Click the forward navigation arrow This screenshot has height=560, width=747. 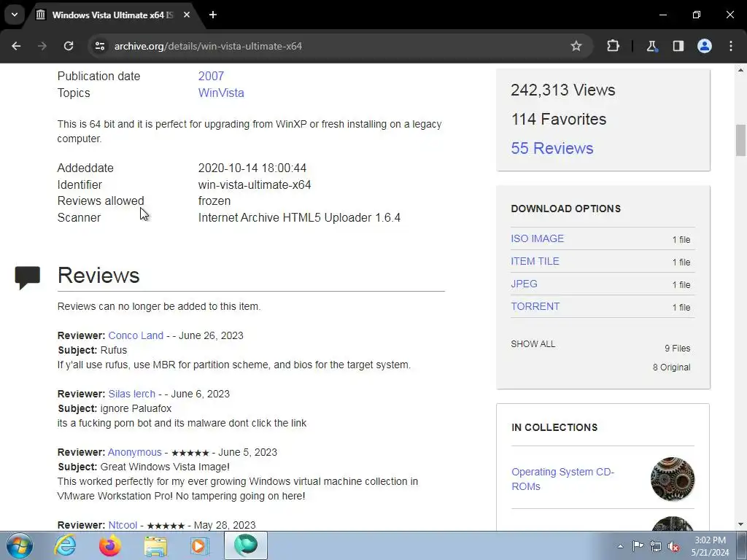tap(42, 46)
